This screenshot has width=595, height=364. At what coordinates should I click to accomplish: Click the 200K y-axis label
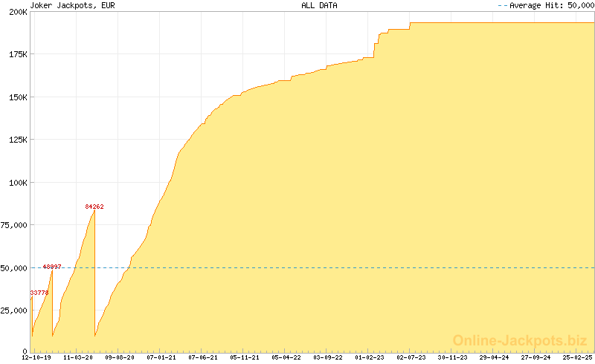pyautogui.click(x=16, y=12)
